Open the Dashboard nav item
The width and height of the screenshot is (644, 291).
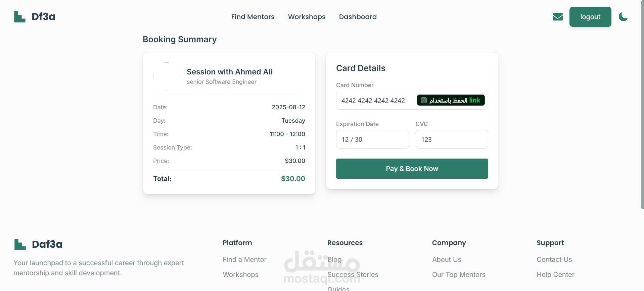pos(358,17)
